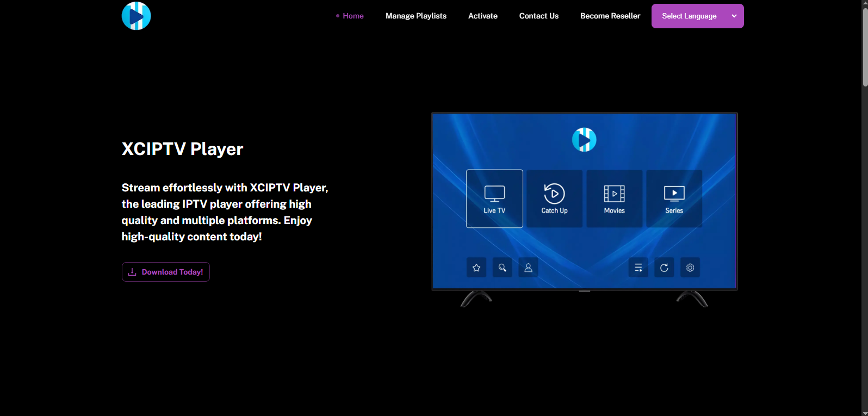
Task: Open the Select Language dropdown
Action: [x=697, y=16]
